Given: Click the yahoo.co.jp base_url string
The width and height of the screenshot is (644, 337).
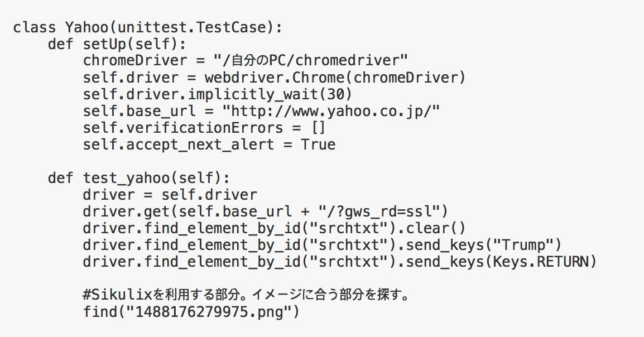Looking at the screenshot, I should [331, 111].
